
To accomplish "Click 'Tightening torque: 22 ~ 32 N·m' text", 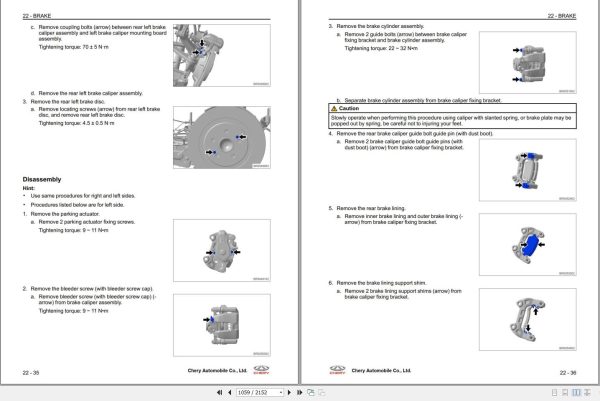I will click(x=381, y=48).
